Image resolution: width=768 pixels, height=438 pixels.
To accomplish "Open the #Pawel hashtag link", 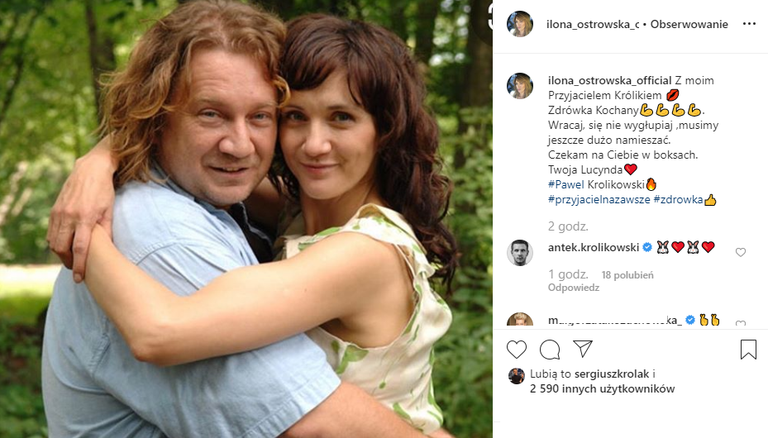I will pyautogui.click(x=566, y=184).
